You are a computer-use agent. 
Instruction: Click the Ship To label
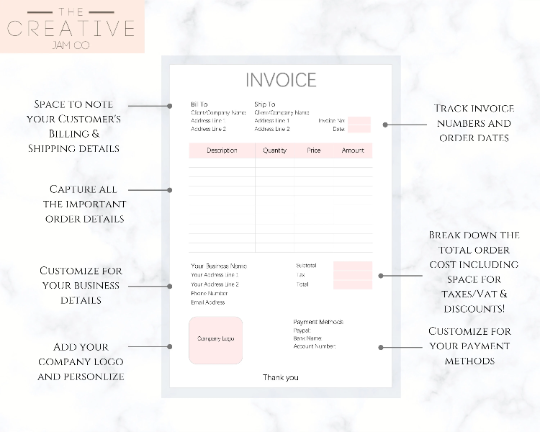coord(264,104)
